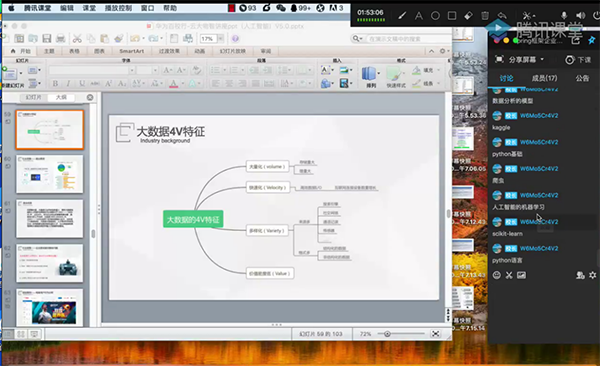This screenshot has width=600, height=366.
Task: Toggle the microphone mute icon
Action: point(564,16)
